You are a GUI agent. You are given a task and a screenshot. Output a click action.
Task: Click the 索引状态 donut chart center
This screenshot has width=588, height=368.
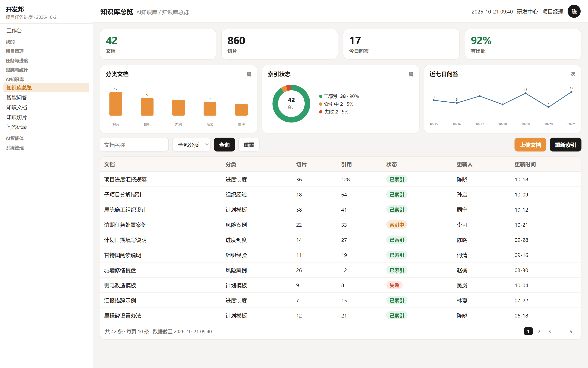[x=291, y=104]
